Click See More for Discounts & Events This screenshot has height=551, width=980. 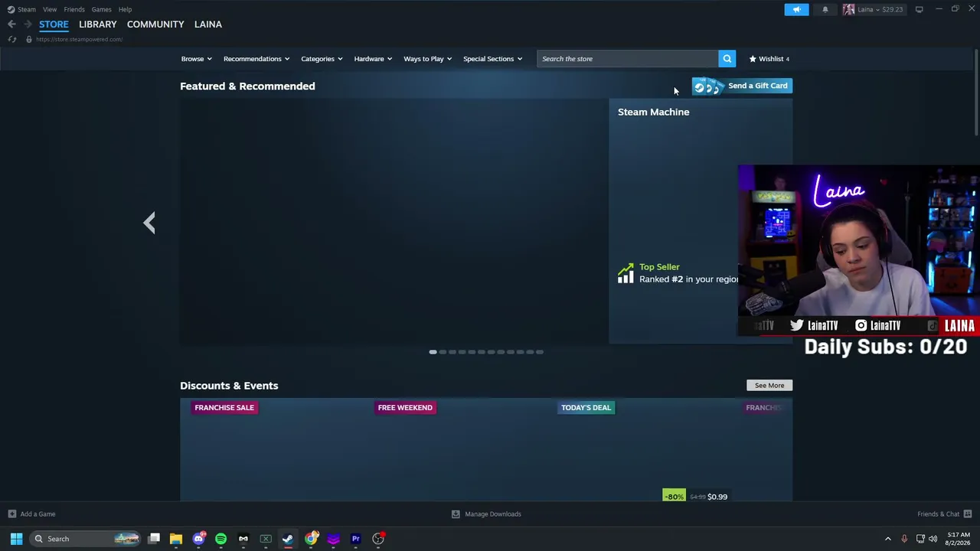pyautogui.click(x=769, y=386)
